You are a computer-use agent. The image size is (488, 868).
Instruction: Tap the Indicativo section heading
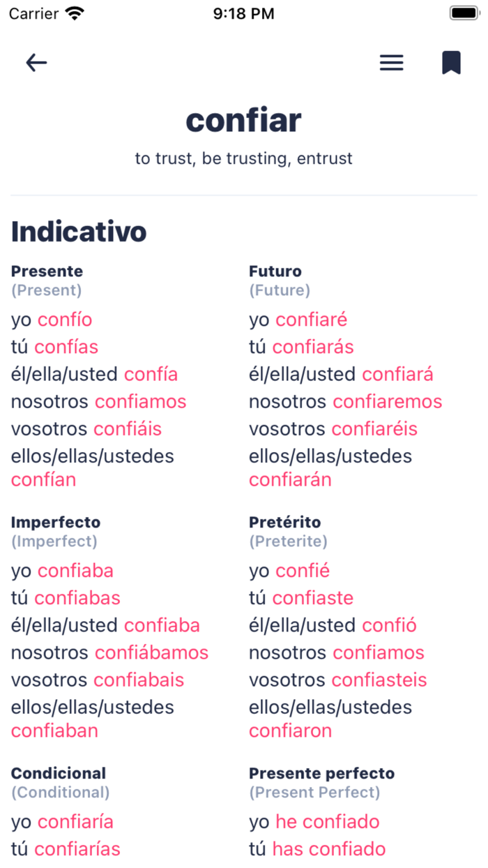click(x=78, y=232)
